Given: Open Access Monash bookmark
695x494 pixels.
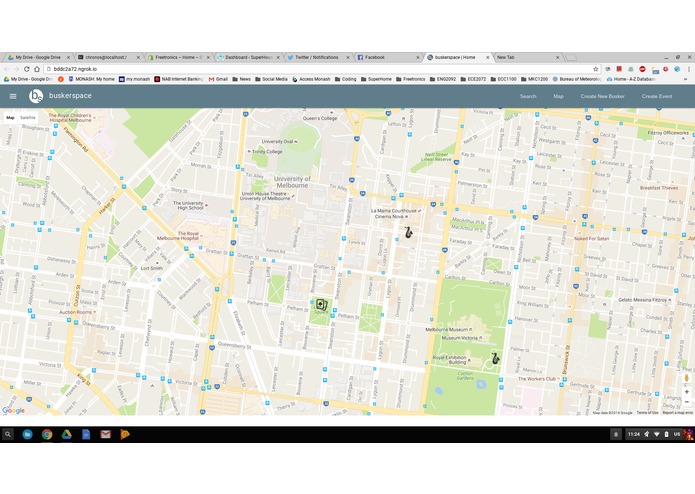Looking at the screenshot, I should coord(311,79).
